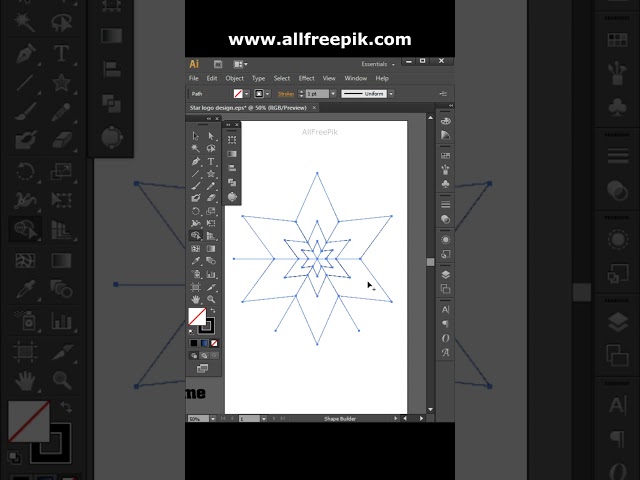
Task: Select the Star logo design.eps document tab
Action: [x=248, y=108]
